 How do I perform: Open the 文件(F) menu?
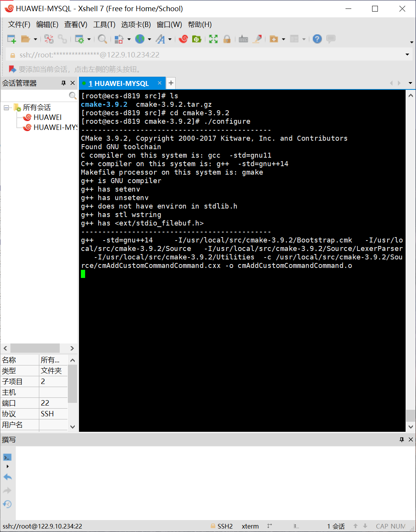click(19, 25)
